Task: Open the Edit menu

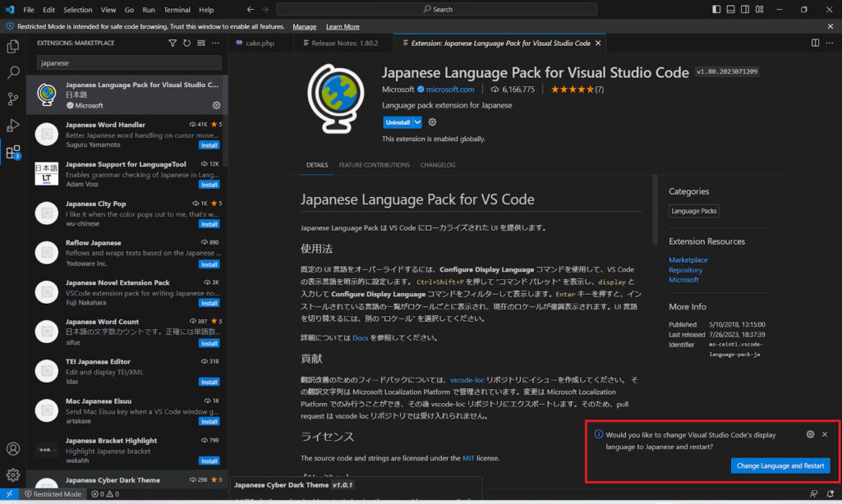Action: (x=48, y=10)
